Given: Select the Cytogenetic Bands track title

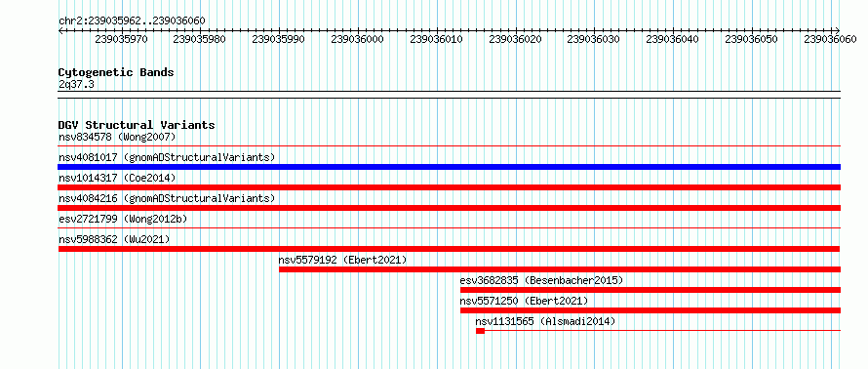Looking at the screenshot, I should tap(116, 72).
